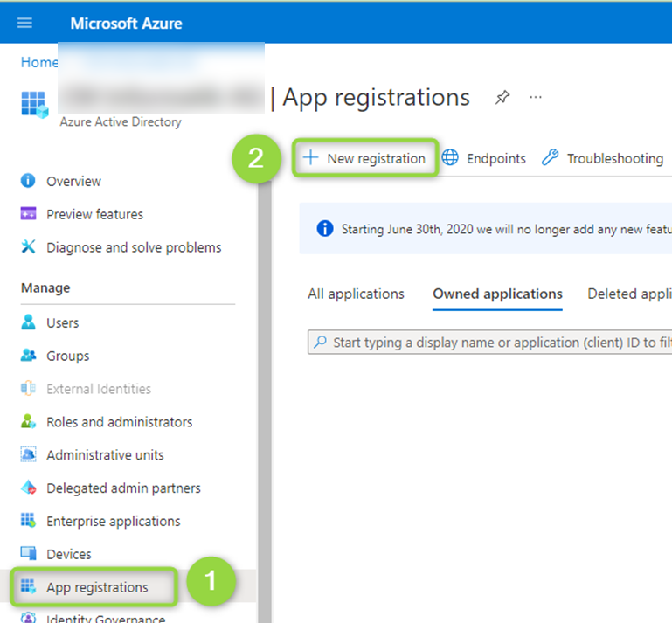Screen dimensions: 672x623
Task: Open Identity Governance
Action: (106, 619)
